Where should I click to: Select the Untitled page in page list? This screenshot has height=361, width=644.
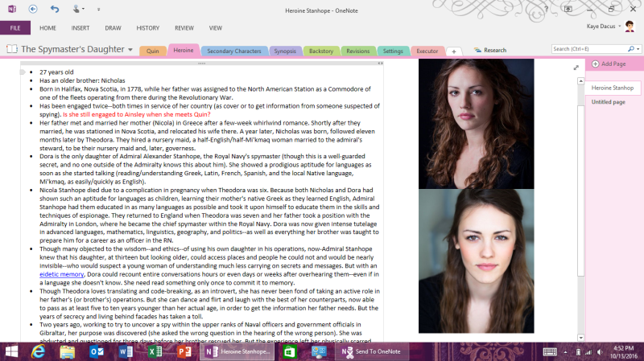609,102
